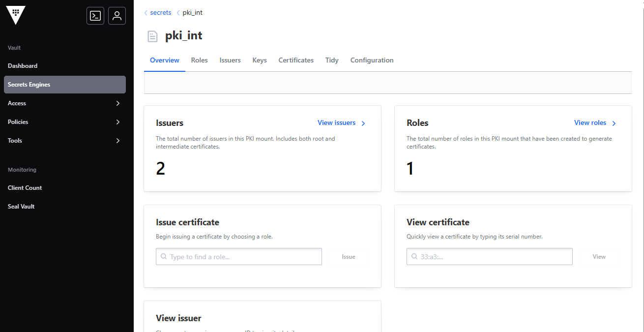Open Seal Vault in sidebar
644x332 pixels.
[x=65, y=207]
